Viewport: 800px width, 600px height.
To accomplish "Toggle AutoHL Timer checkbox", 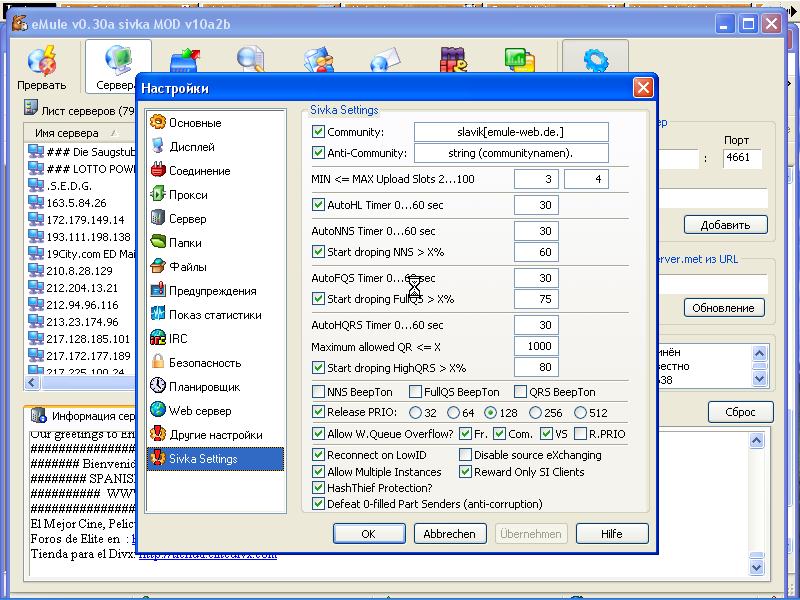I will pos(318,205).
